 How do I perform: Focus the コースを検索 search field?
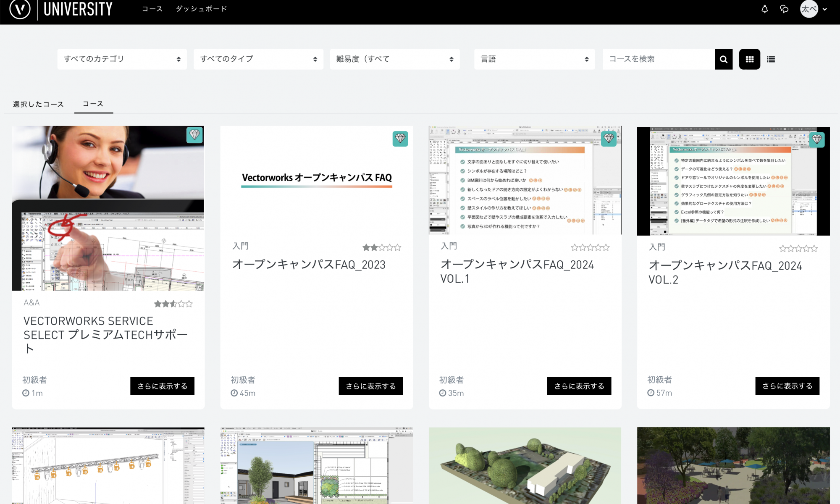point(659,59)
